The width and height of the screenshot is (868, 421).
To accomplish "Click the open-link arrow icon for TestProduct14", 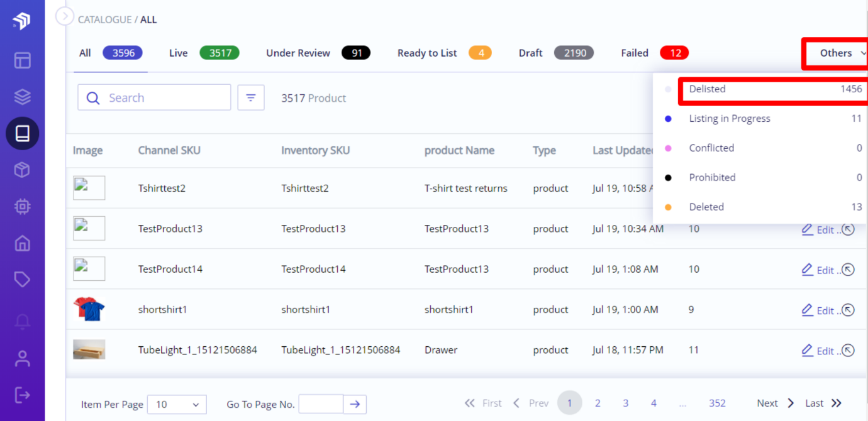I will (849, 270).
